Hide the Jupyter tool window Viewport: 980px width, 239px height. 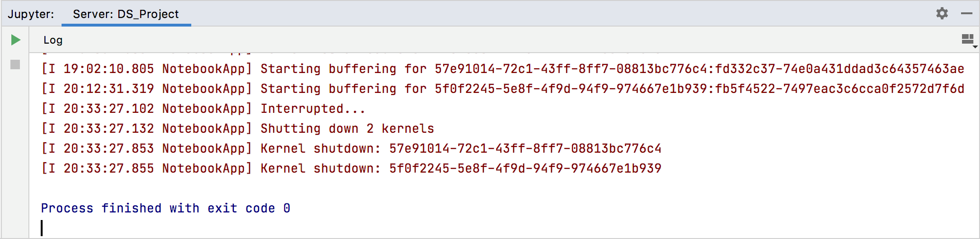(967, 13)
